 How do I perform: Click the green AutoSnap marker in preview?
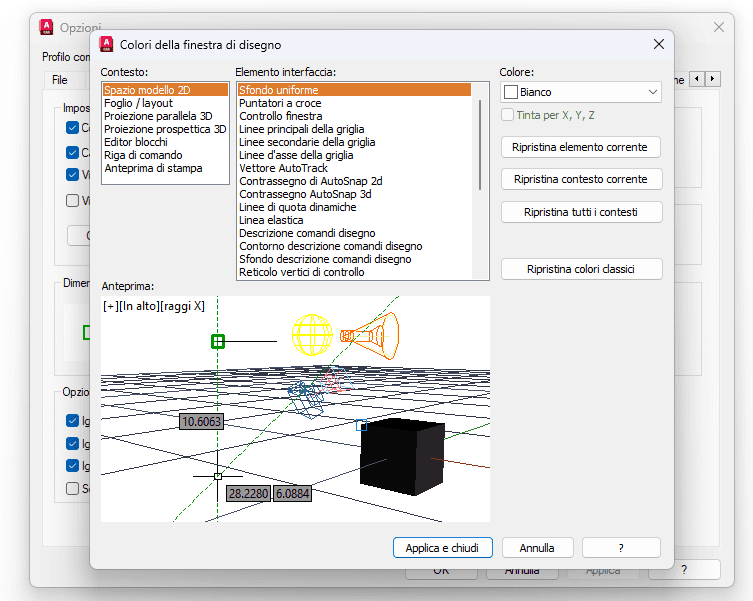tap(218, 342)
